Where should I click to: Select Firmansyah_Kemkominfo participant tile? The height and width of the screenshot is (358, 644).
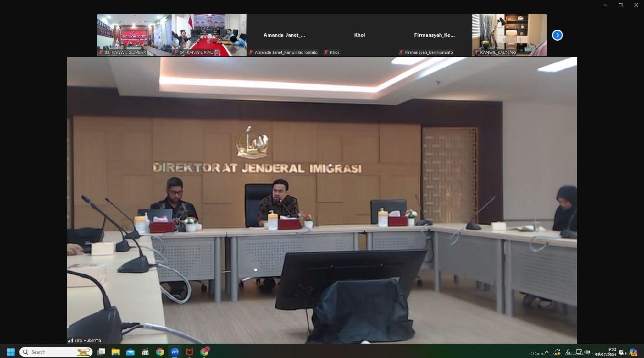coord(434,35)
